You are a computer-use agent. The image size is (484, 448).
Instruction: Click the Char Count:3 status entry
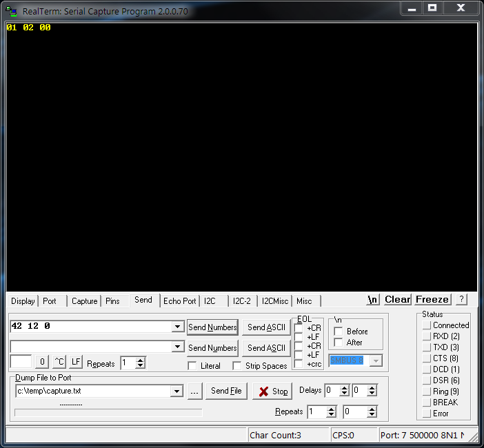point(289,436)
